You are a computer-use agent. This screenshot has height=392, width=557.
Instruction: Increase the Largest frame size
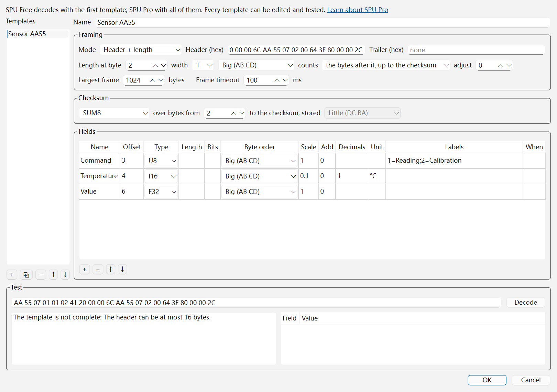153,80
